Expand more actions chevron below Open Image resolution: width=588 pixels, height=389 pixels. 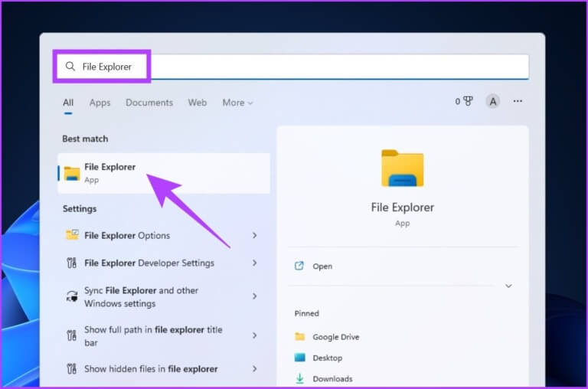click(508, 286)
